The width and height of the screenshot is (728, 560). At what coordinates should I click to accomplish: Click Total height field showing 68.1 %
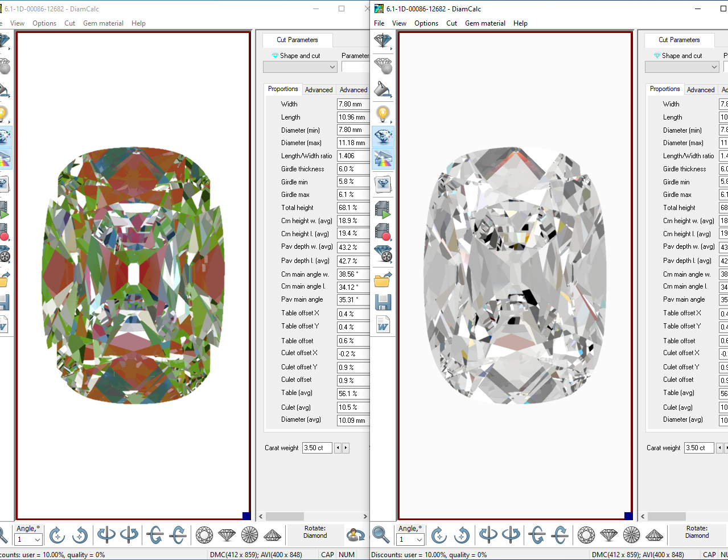pyautogui.click(x=353, y=208)
